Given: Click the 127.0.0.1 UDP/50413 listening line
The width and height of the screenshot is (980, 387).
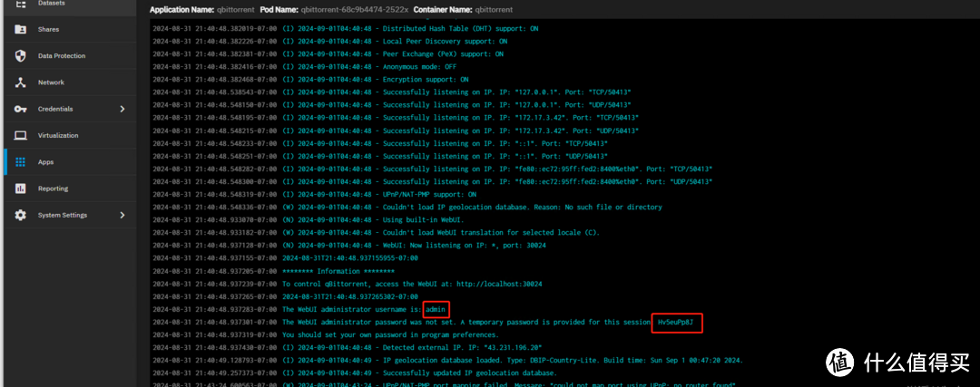Looking at the screenshot, I should (x=391, y=105).
